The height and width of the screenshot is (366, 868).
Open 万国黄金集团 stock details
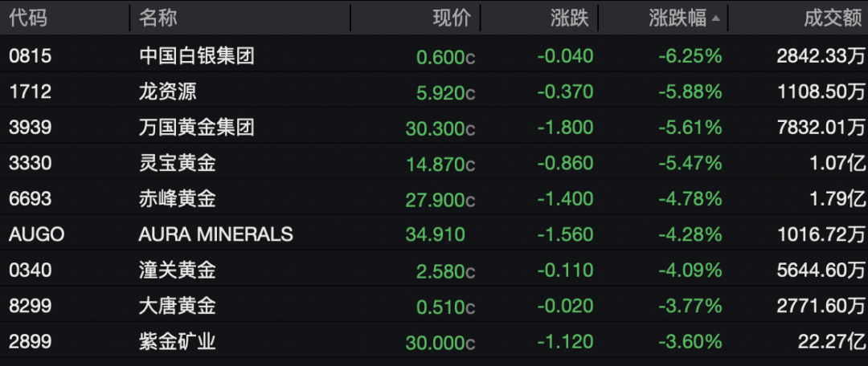197,128
